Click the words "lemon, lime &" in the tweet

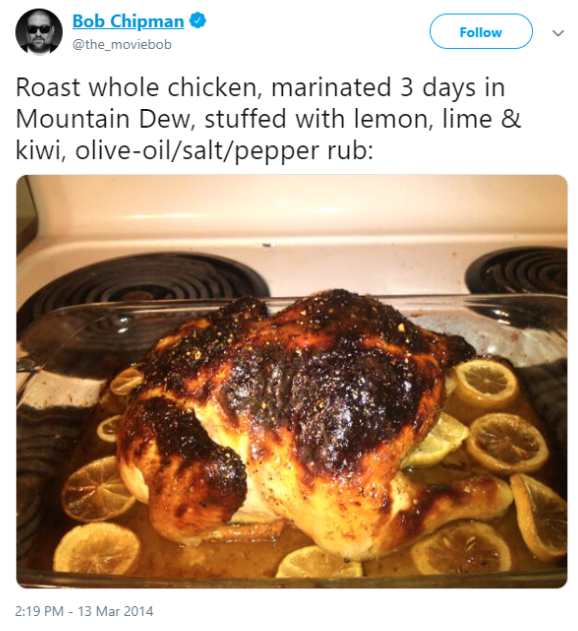tap(438, 119)
